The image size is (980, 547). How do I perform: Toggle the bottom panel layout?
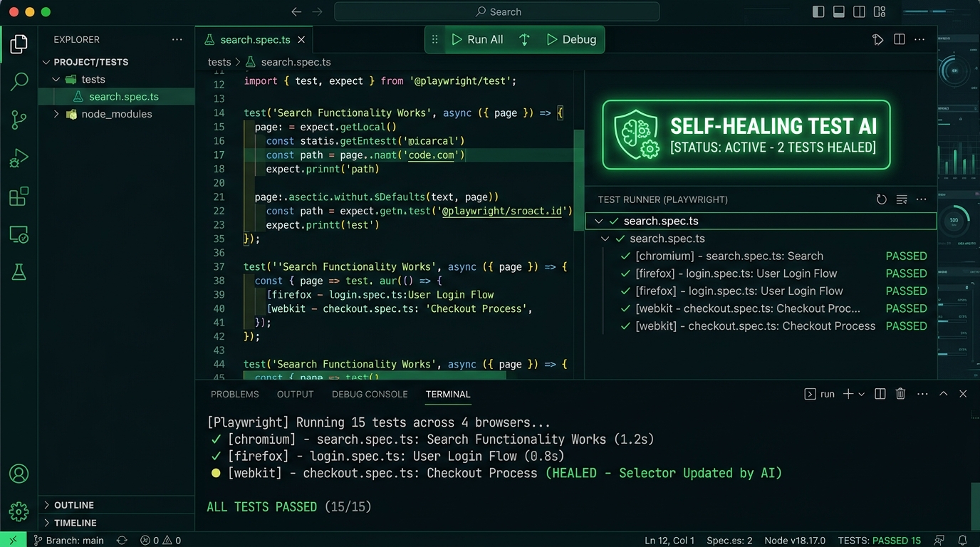tap(839, 12)
